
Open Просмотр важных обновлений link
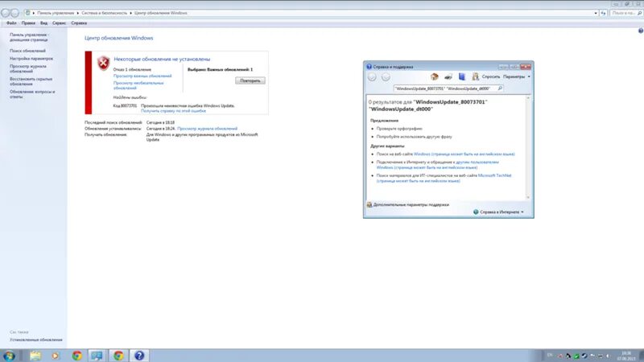[142, 76]
